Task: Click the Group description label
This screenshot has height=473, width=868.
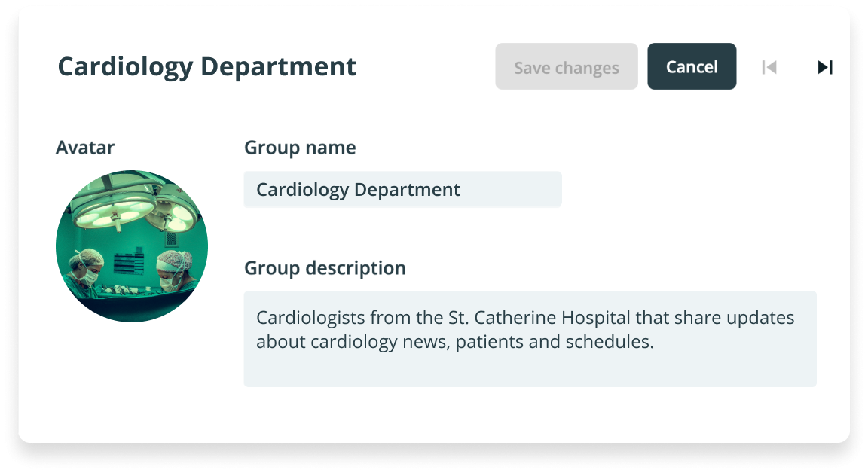Action: point(325,268)
